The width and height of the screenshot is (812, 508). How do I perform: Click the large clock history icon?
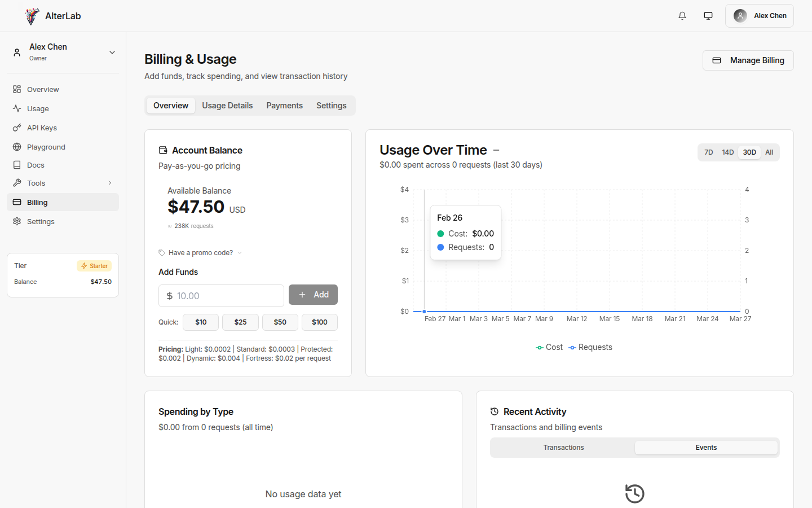click(635, 493)
